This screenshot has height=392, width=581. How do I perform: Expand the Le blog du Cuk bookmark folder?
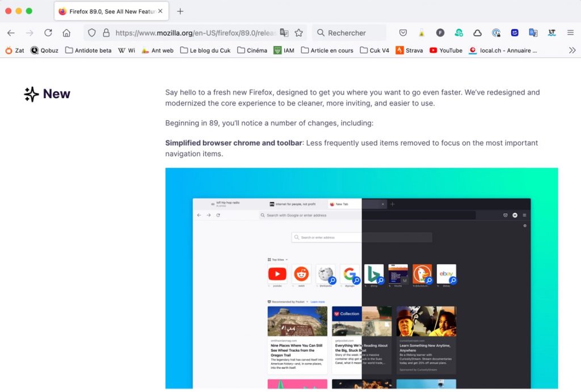click(205, 50)
